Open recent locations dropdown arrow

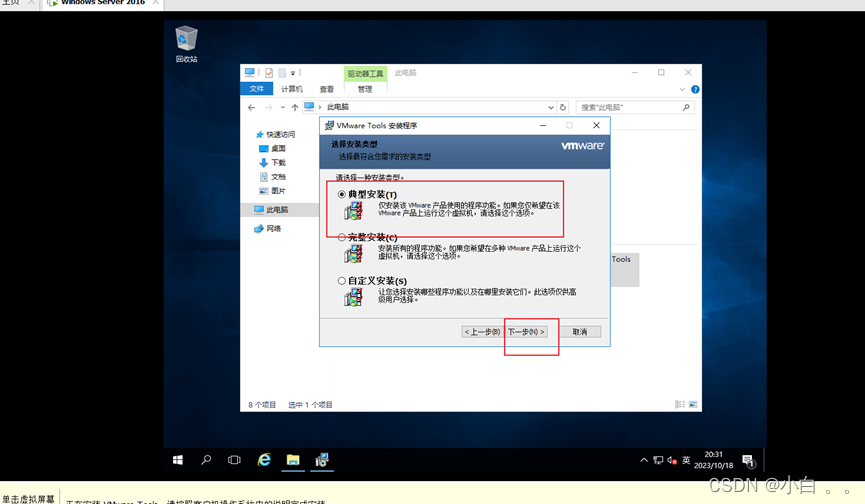[x=282, y=108]
